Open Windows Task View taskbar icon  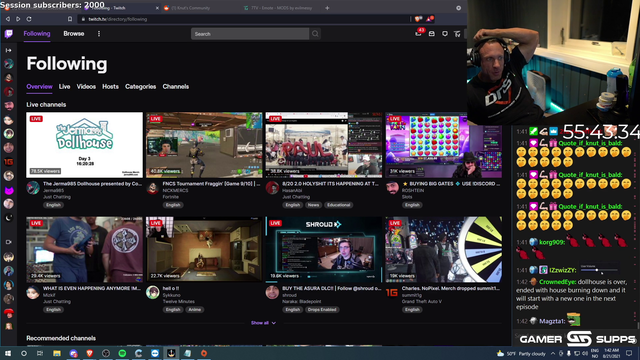40,353
